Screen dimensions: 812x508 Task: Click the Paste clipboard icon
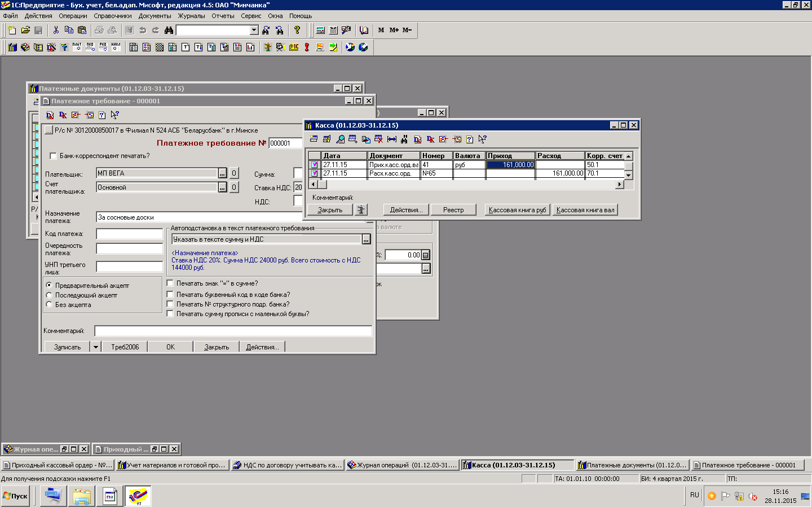pos(82,30)
